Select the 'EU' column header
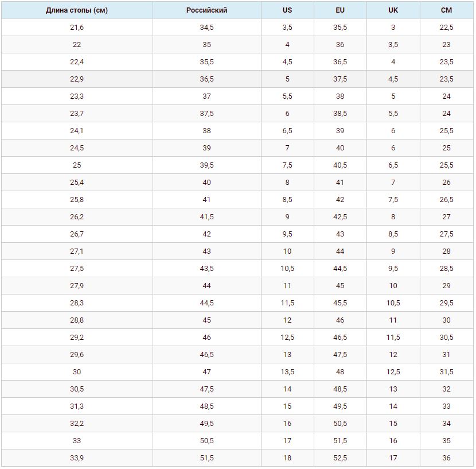 (340, 10)
